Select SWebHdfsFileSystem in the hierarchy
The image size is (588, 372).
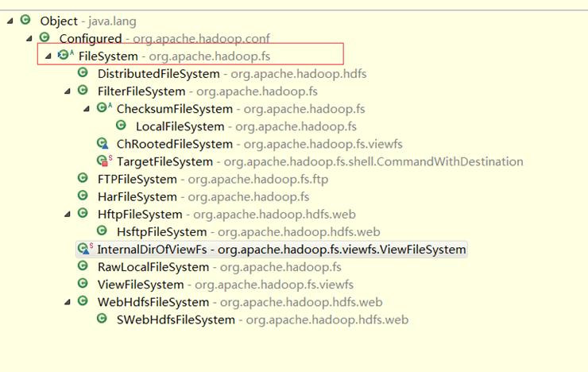click(262, 320)
